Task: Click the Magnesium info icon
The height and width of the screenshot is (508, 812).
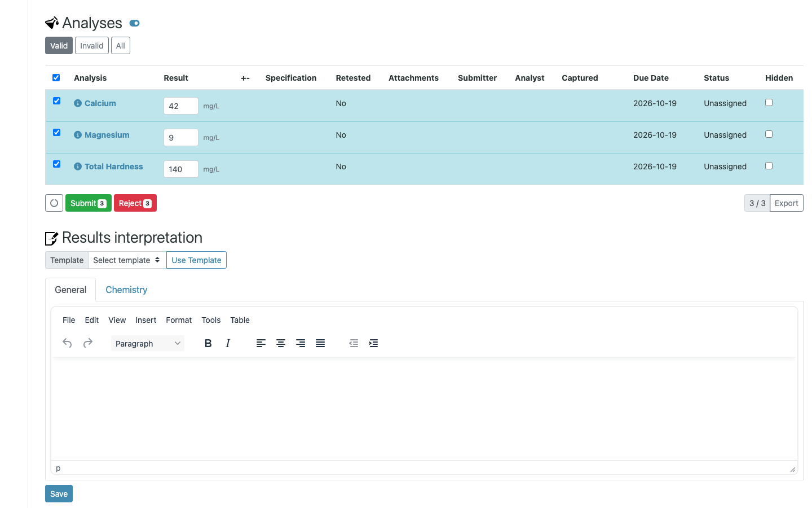Action: pyautogui.click(x=78, y=135)
